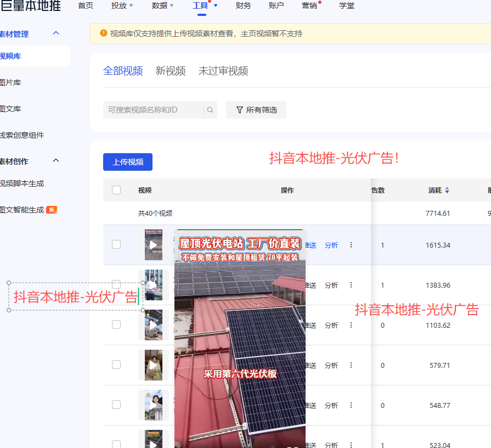
Task: Click 分析 link in 1103.62 row
Action: [x=331, y=325]
